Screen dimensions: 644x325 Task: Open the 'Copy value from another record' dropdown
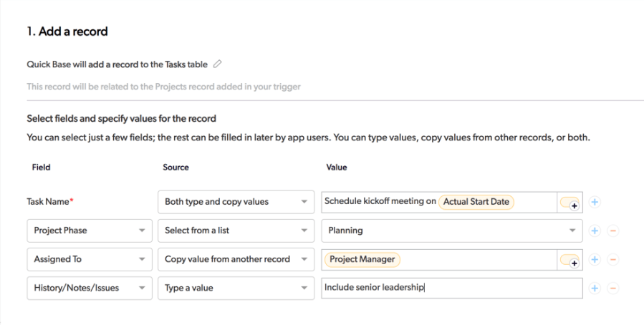pos(236,259)
